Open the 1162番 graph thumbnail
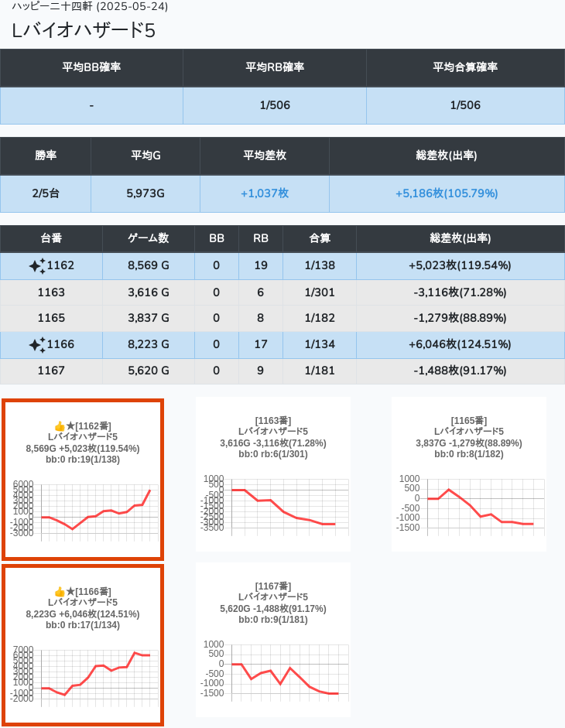565x728 pixels. (83, 480)
